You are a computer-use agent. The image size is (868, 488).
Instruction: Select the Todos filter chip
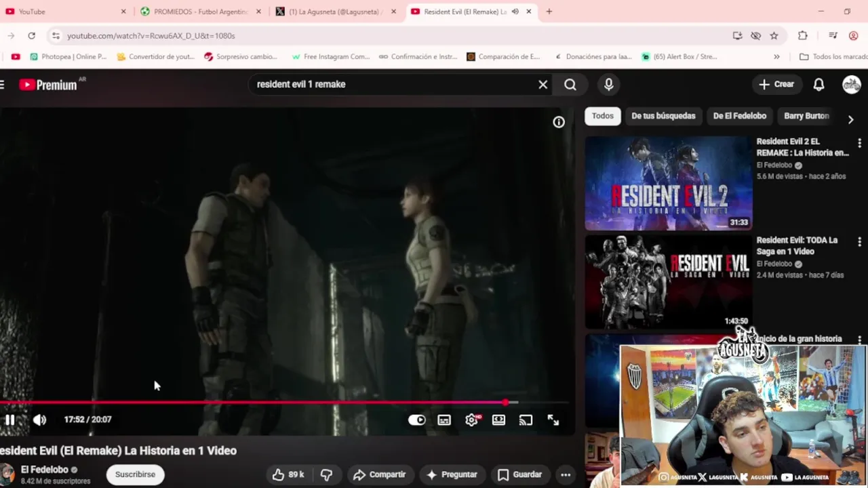pyautogui.click(x=602, y=116)
